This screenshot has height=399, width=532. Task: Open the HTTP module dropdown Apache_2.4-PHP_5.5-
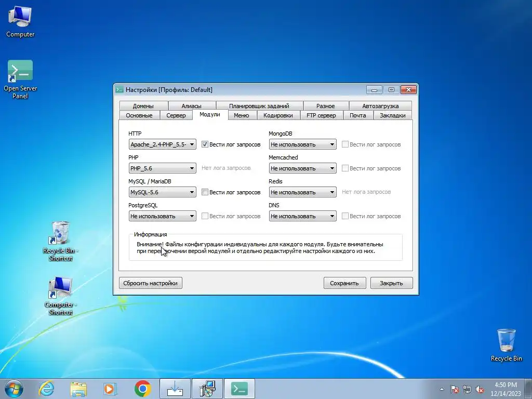click(x=162, y=144)
